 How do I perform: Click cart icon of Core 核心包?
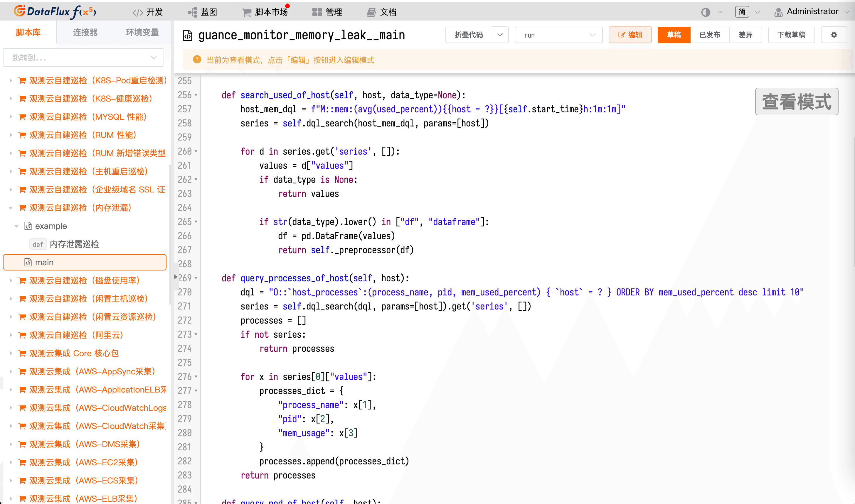point(22,353)
